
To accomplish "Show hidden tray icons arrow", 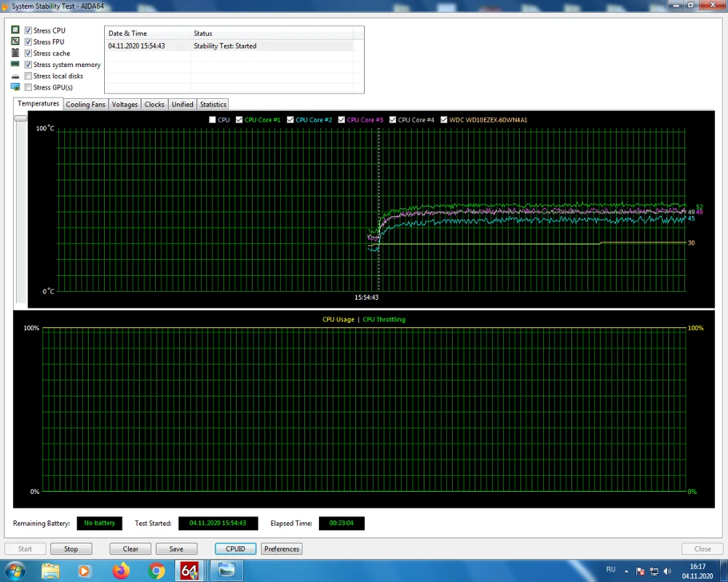I will [x=628, y=571].
